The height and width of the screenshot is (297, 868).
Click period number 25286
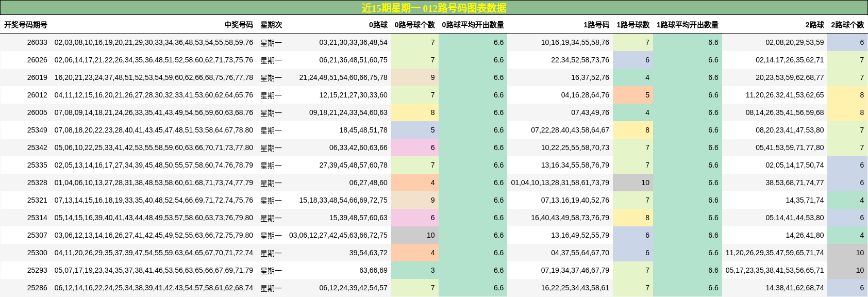[x=37, y=288]
